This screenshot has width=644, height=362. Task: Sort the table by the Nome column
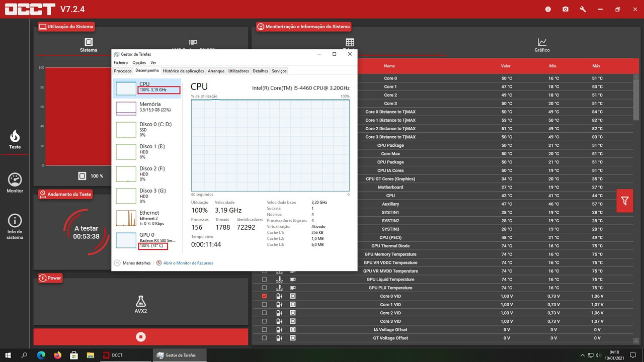pos(389,66)
